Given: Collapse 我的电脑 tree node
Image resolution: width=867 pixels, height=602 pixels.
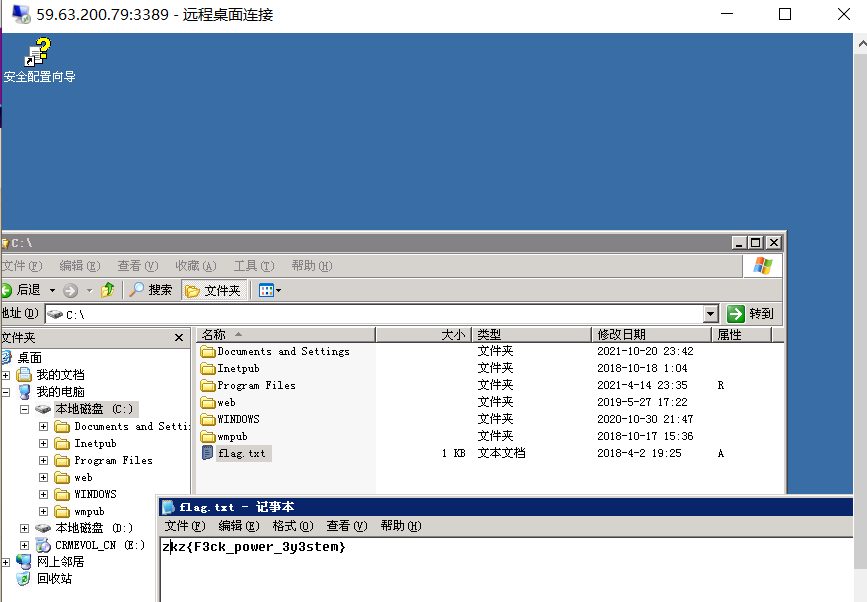Looking at the screenshot, I should [6, 392].
